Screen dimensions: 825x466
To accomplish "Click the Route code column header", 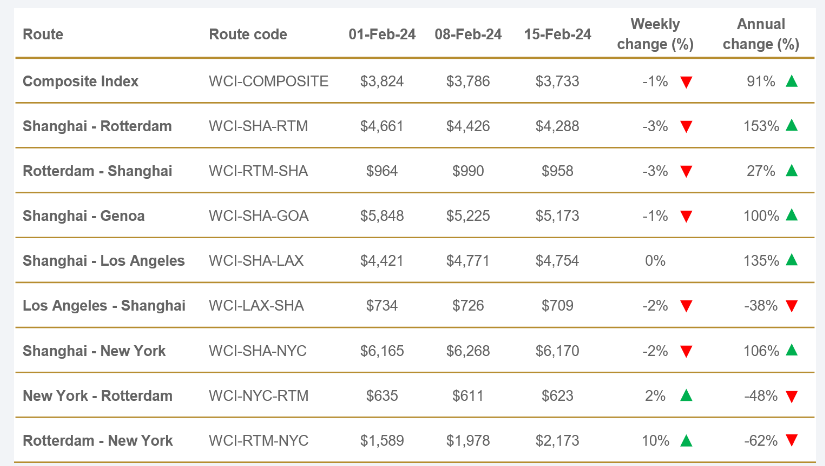I will (248, 34).
